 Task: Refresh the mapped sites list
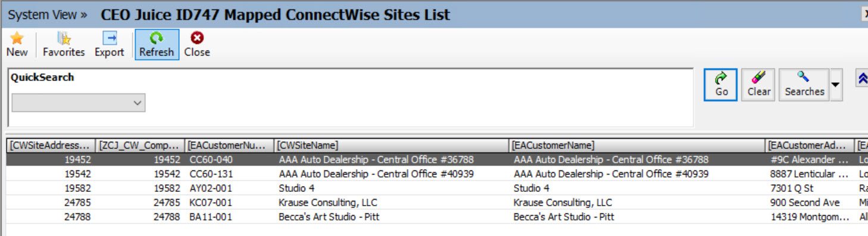[157, 45]
